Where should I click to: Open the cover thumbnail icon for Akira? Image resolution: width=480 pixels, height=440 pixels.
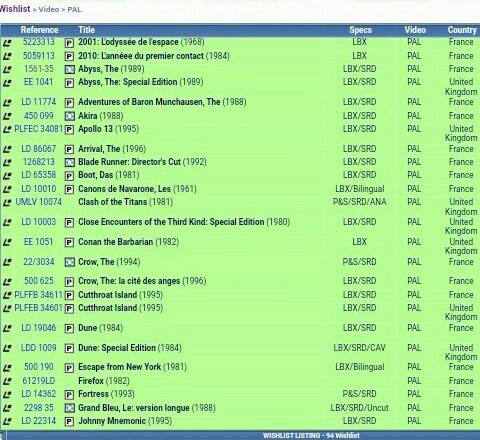[x=69, y=116]
